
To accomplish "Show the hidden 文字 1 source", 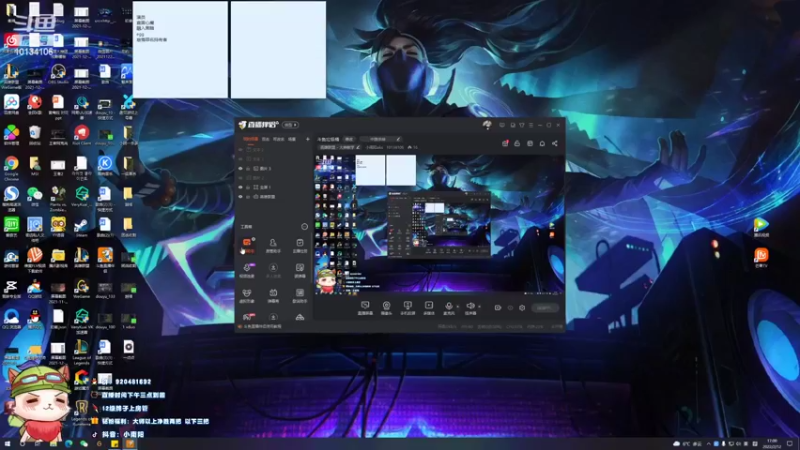I will [x=240, y=159].
